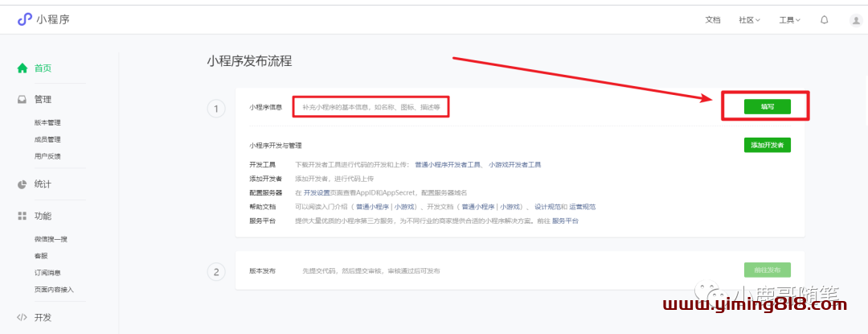Click the 小程序 logo icon
Image resolution: width=868 pixels, height=334 pixels.
(x=24, y=19)
